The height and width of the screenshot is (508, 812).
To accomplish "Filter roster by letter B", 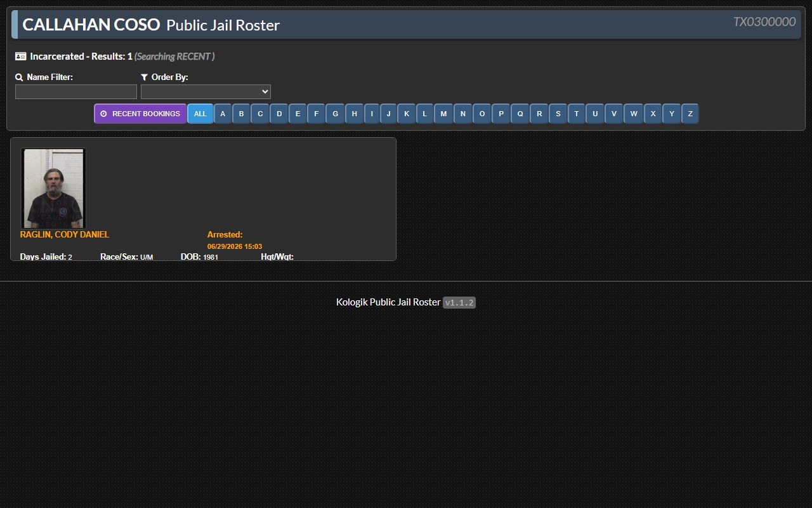I will tap(241, 114).
